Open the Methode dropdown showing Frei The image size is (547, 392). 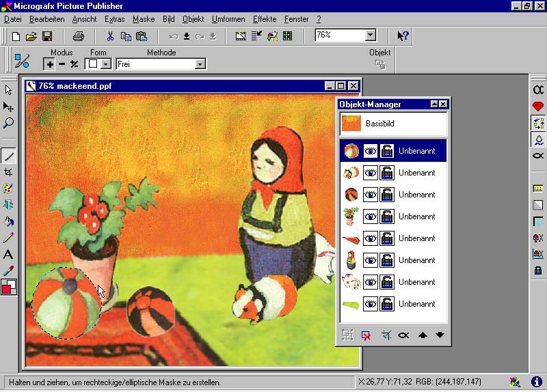pos(200,64)
